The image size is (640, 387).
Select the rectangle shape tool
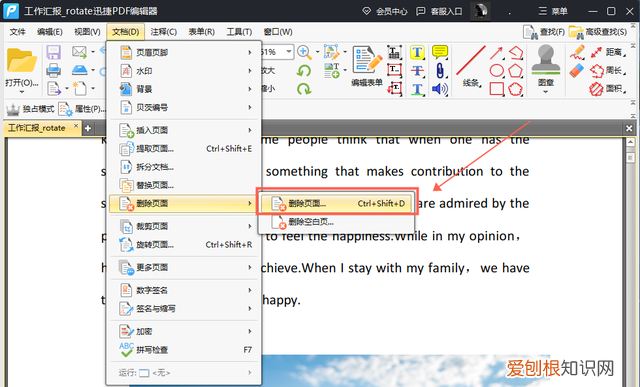click(496, 89)
